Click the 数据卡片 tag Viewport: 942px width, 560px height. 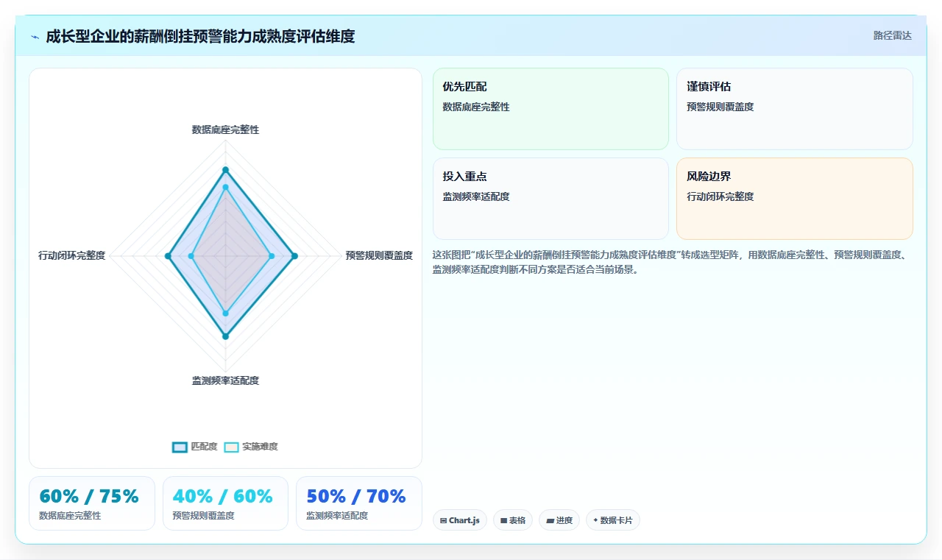tap(613, 520)
